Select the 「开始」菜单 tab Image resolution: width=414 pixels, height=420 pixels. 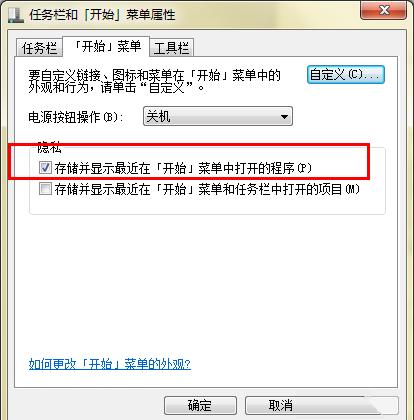[106, 47]
